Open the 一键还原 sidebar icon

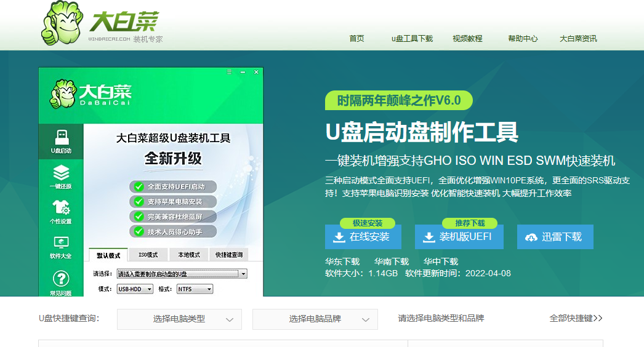[x=61, y=177]
